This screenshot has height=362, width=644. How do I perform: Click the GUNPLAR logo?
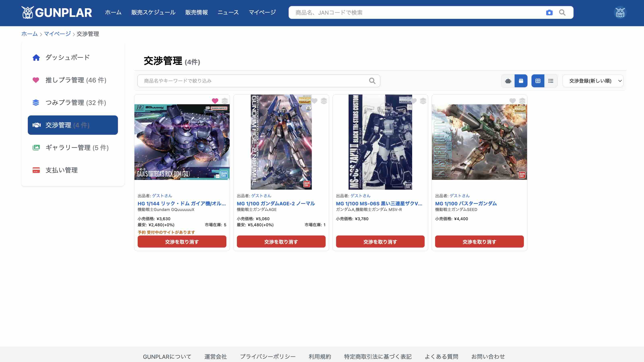click(x=57, y=12)
